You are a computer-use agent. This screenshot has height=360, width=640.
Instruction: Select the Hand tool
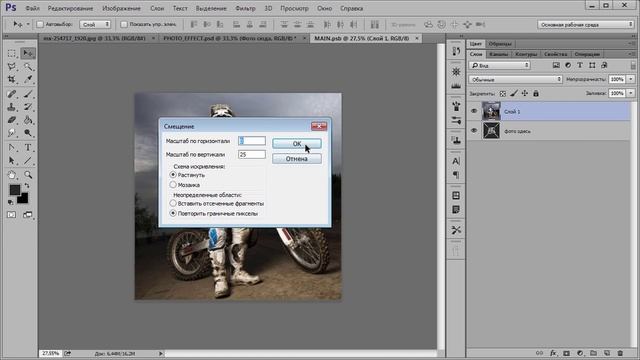[11, 175]
